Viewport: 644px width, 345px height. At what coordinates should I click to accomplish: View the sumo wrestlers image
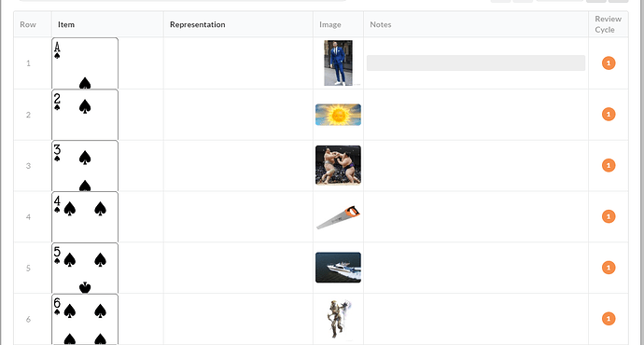tap(338, 165)
